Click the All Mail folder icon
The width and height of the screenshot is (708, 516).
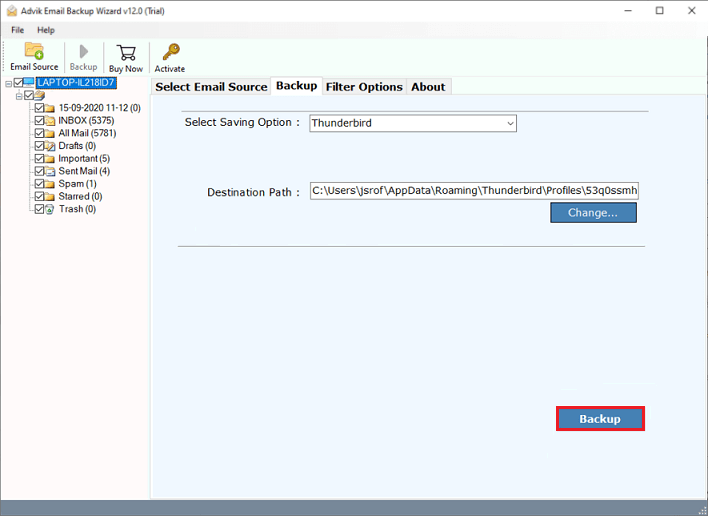pyautogui.click(x=50, y=134)
